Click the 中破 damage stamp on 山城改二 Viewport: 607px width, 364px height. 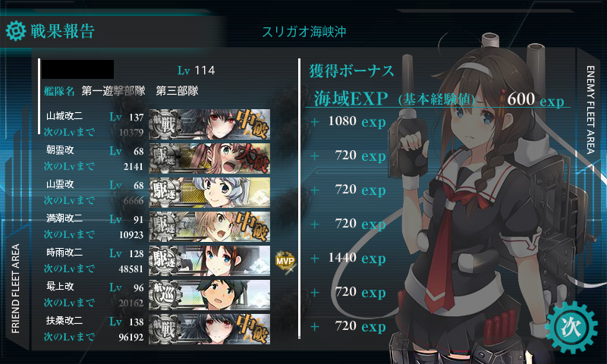pos(252,124)
